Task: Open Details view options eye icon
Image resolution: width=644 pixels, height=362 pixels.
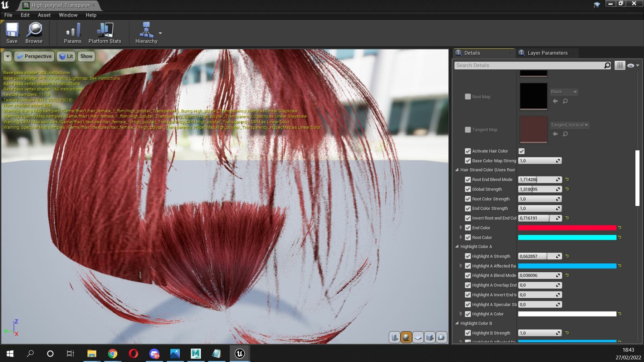Action: [x=633, y=65]
